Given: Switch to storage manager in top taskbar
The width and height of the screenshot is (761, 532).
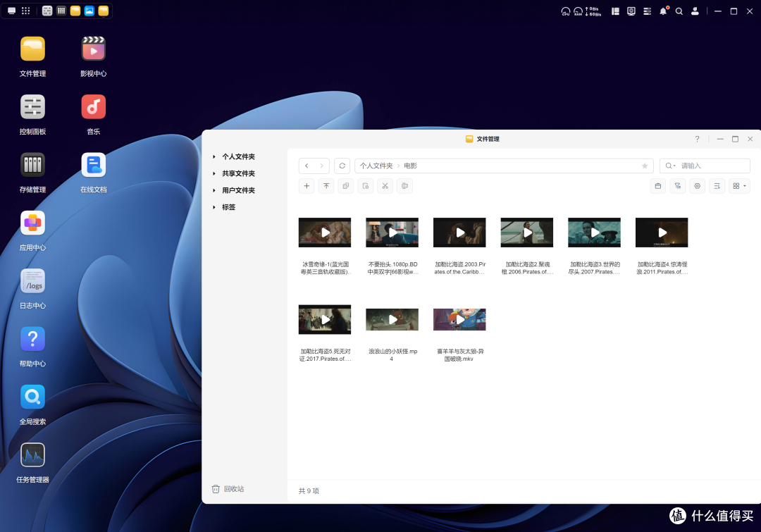Looking at the screenshot, I should tap(61, 11).
